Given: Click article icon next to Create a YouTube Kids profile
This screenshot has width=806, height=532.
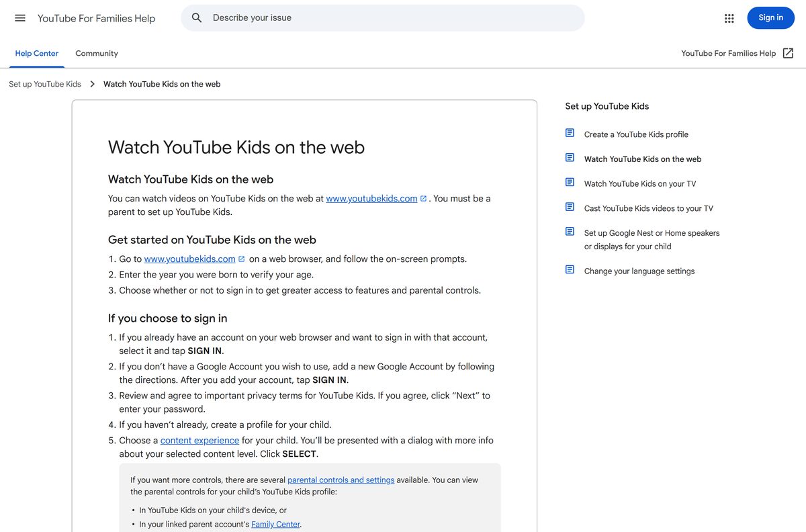Looking at the screenshot, I should 570,133.
